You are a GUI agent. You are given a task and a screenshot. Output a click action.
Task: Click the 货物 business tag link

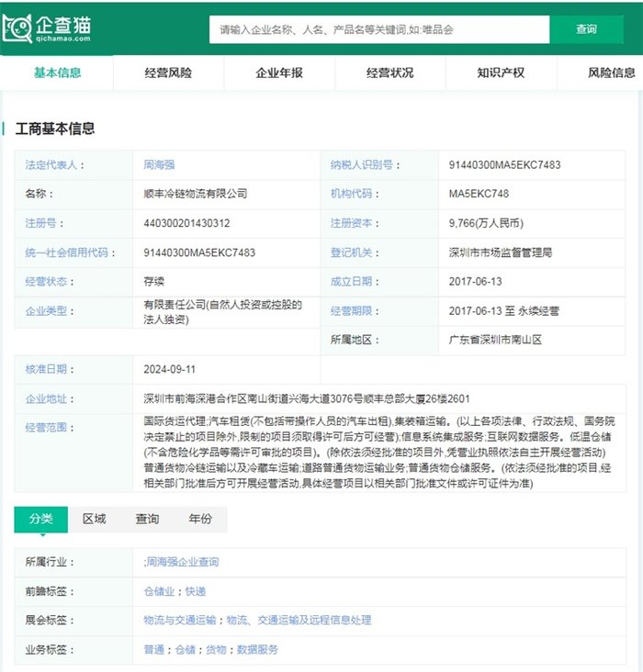click(216, 650)
